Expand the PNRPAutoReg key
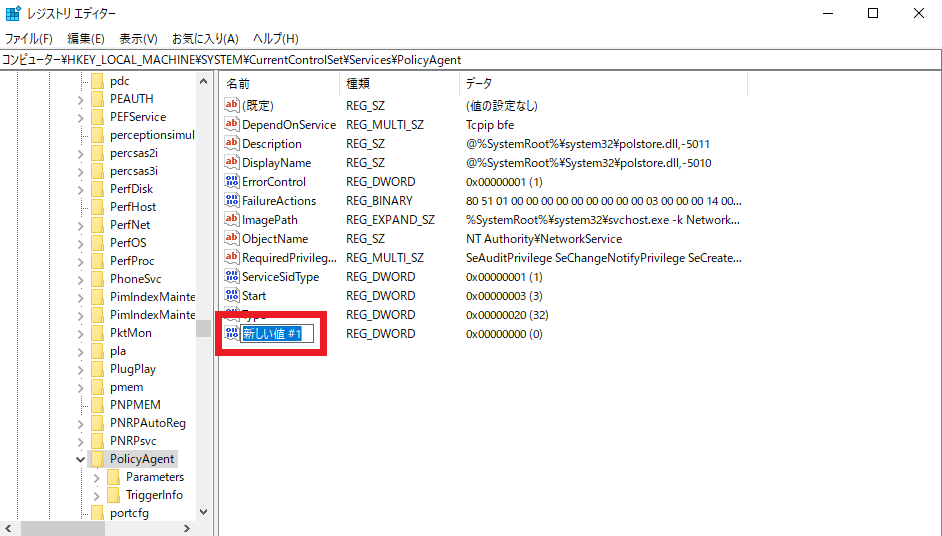 point(81,424)
